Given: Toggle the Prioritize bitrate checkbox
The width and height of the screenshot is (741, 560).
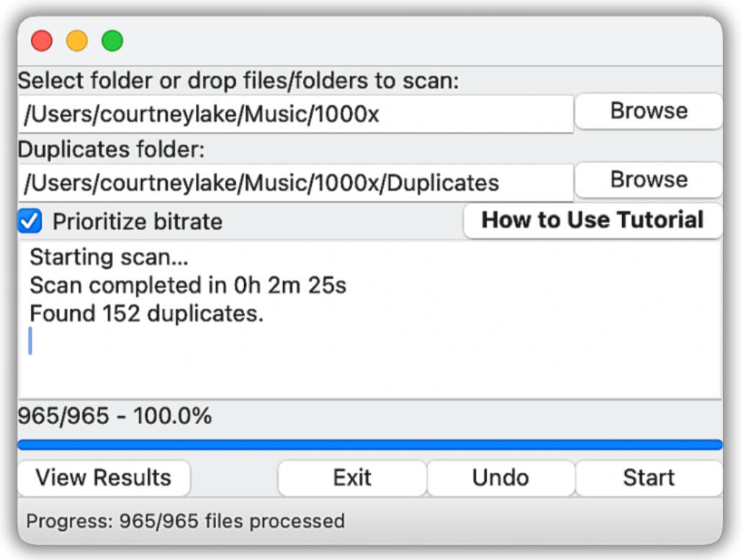Looking at the screenshot, I should pos(30,221).
